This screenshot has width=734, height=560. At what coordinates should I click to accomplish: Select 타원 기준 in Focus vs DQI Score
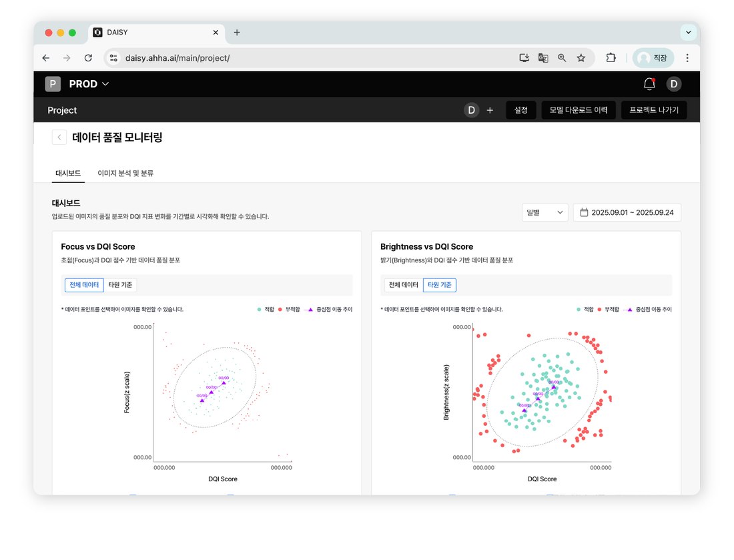tap(120, 285)
